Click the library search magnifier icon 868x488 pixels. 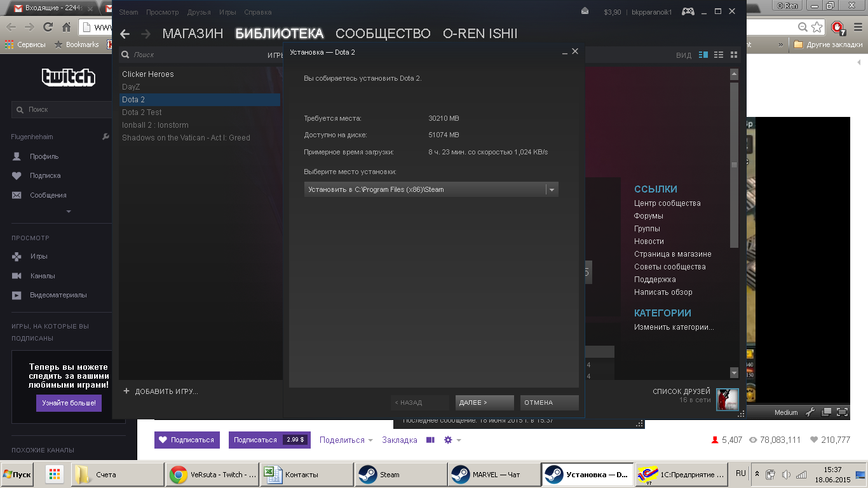point(125,55)
